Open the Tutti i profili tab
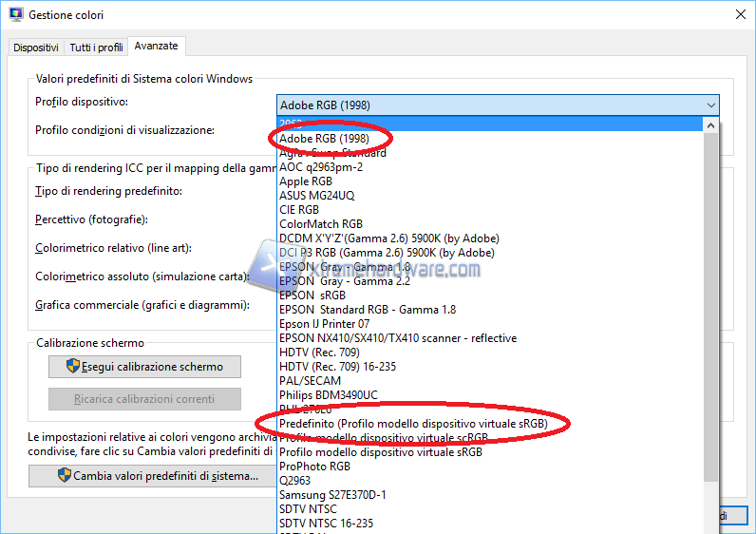Viewport: 756px width, 534px height. click(96, 47)
